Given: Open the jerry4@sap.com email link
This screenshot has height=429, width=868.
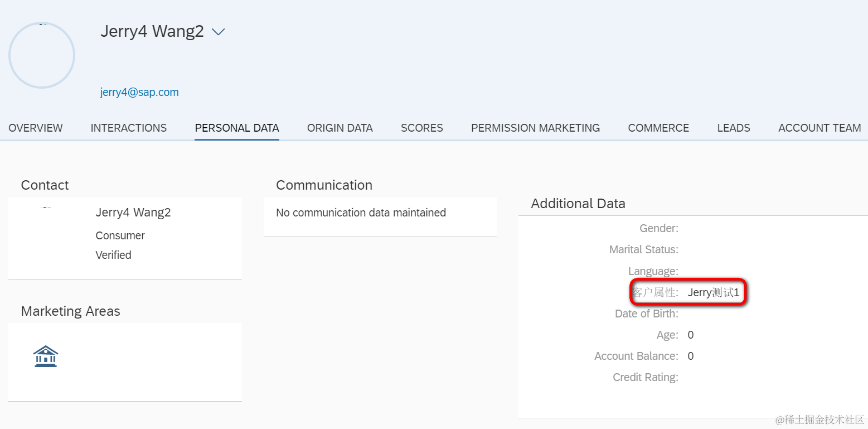Looking at the screenshot, I should tap(139, 93).
